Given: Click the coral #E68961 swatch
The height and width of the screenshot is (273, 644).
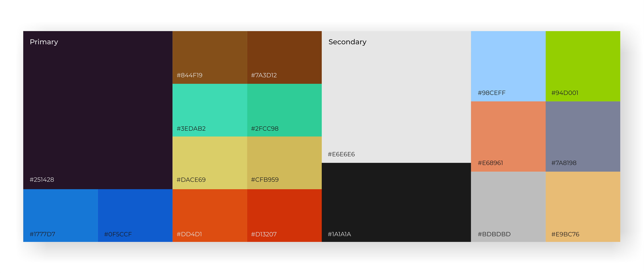Looking at the screenshot, I should pos(508,136).
